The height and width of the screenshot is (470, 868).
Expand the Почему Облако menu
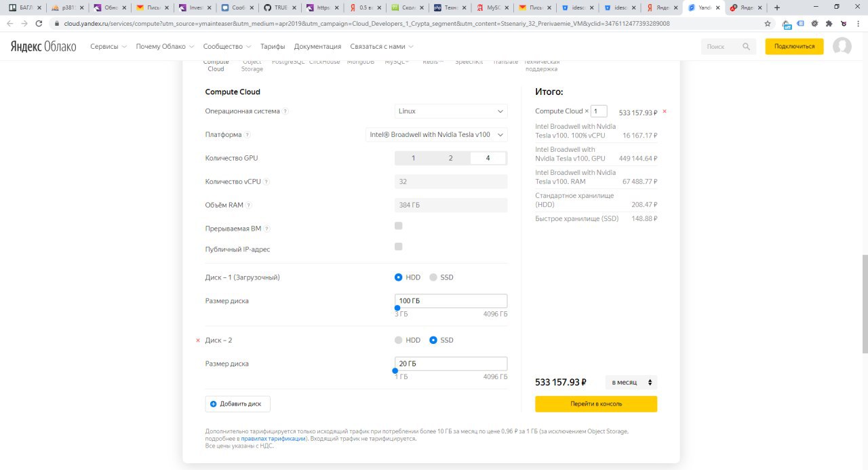coord(165,47)
